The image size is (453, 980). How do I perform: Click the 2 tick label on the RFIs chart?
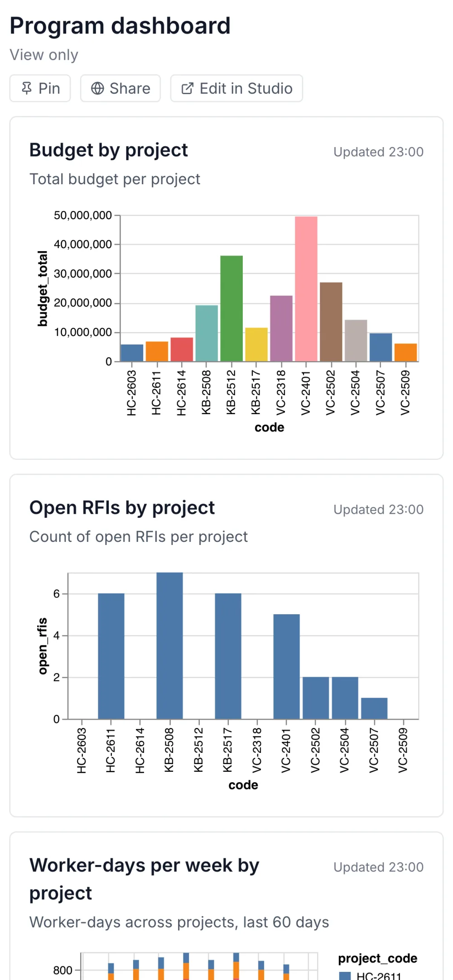pyautogui.click(x=57, y=678)
